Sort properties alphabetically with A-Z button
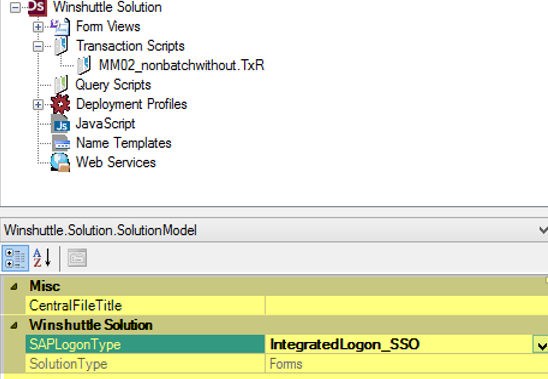The image size is (548, 379). [x=42, y=258]
